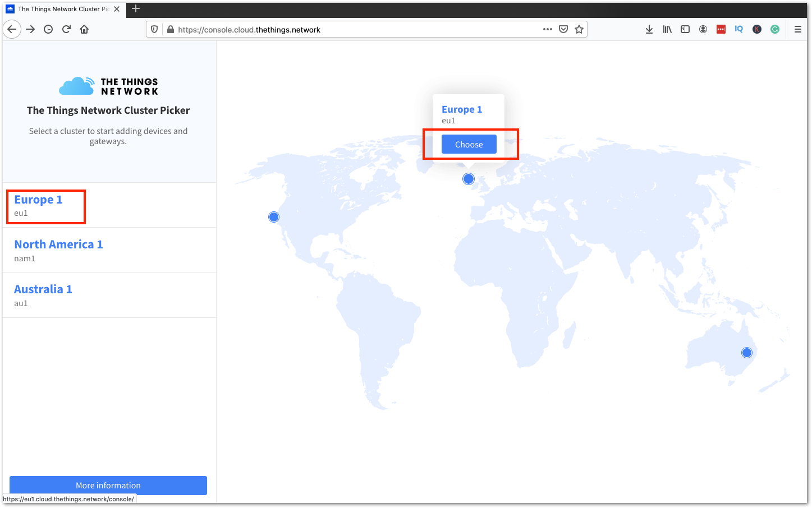
Task: Click the dark round K extension icon
Action: pyautogui.click(x=757, y=29)
